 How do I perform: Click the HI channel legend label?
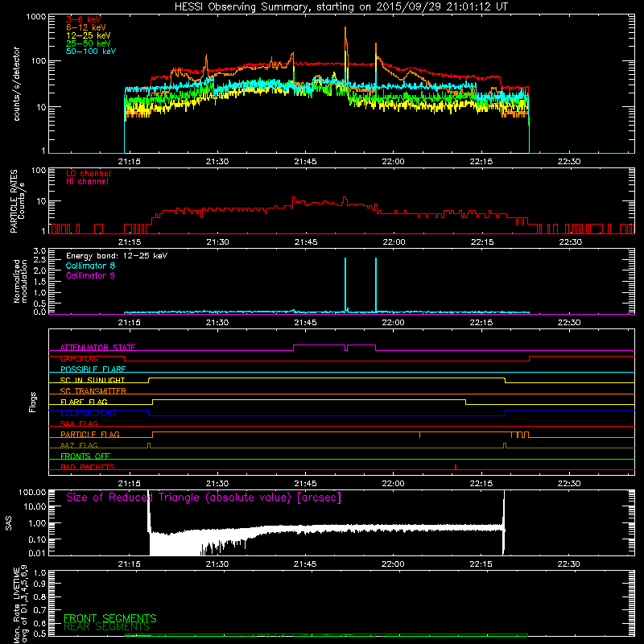(x=87, y=182)
